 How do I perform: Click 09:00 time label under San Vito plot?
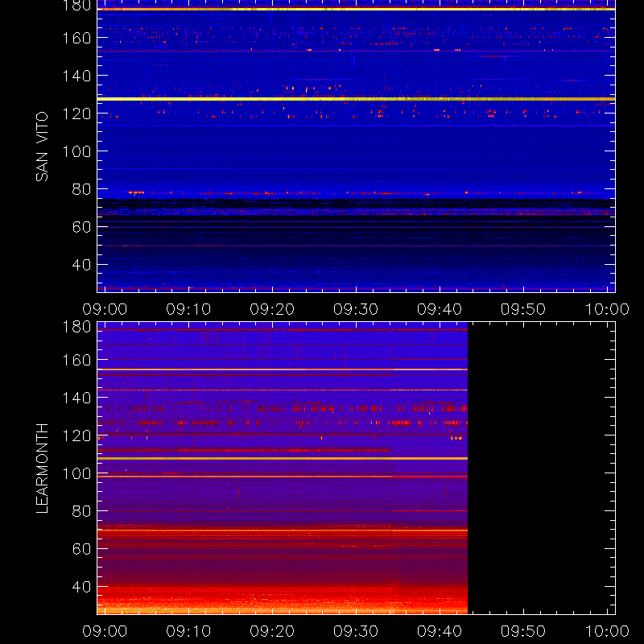click(105, 309)
